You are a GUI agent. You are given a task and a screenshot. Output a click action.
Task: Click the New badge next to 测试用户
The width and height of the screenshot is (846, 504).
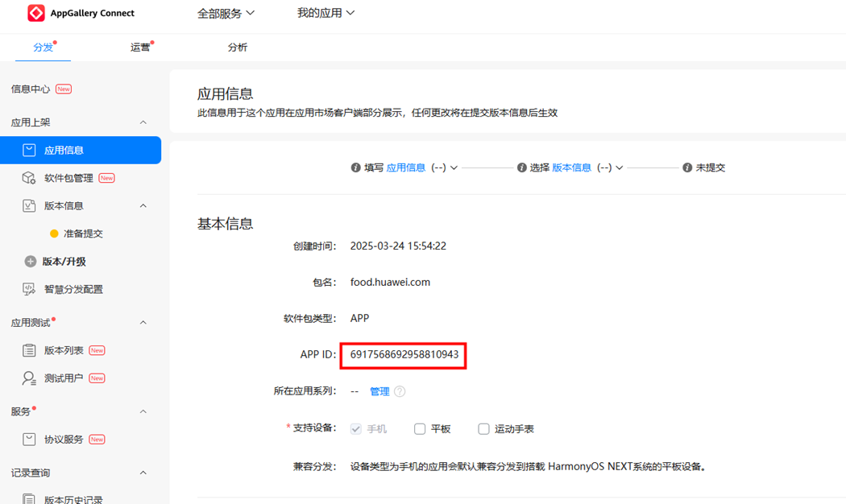[x=97, y=378]
